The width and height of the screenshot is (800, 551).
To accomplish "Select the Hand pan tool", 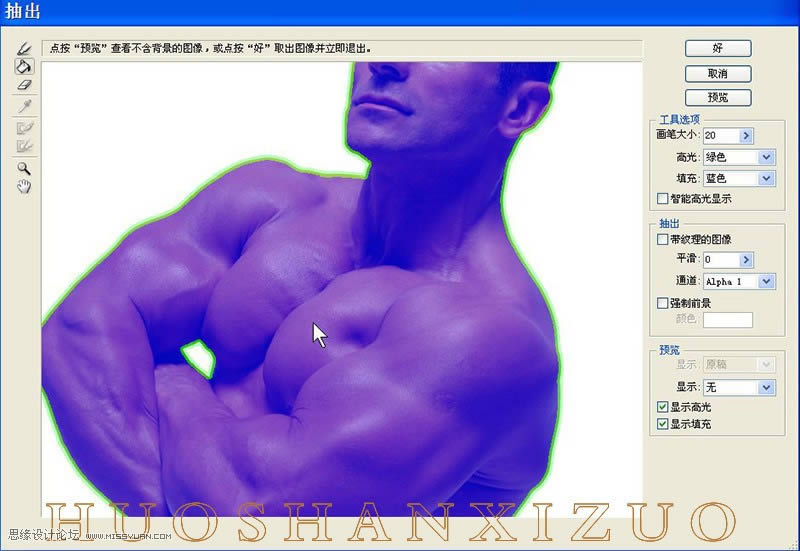I will tap(25, 187).
